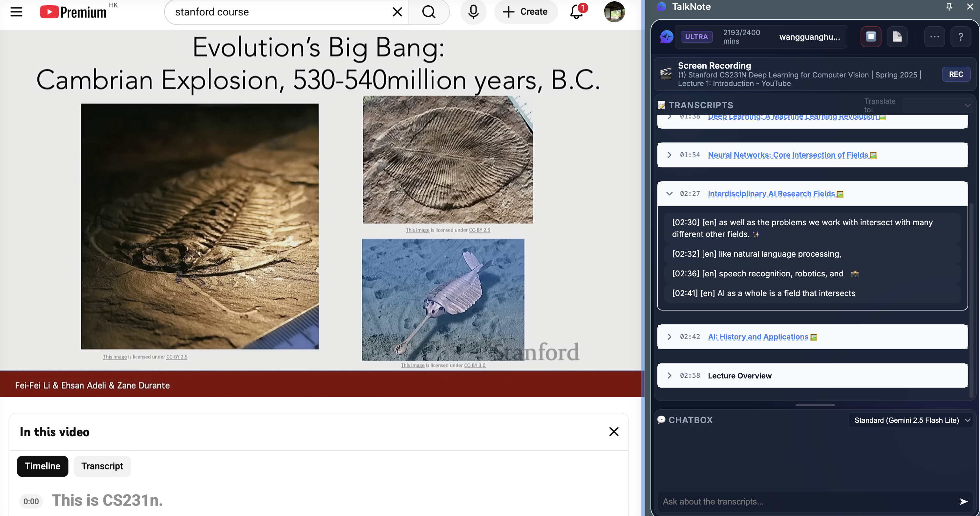The image size is (980, 516).
Task: Open the document notes icon in TalkNote
Action: pyautogui.click(x=897, y=36)
